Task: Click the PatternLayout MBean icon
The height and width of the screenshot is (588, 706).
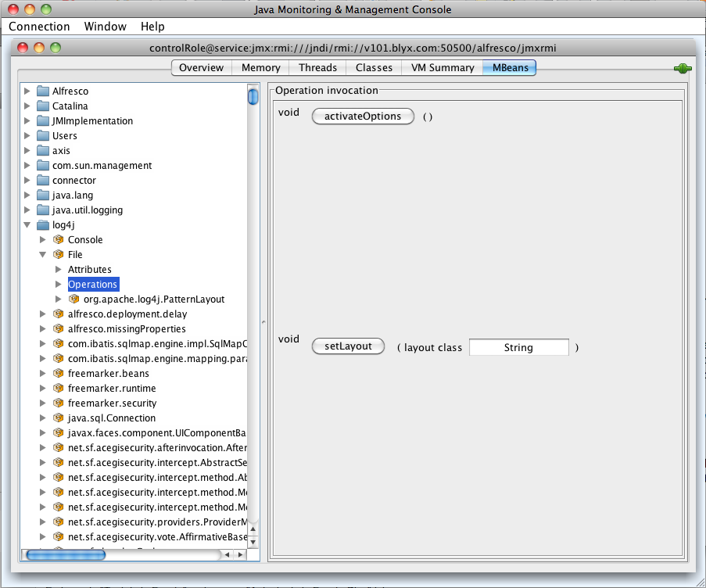Action: point(73,299)
